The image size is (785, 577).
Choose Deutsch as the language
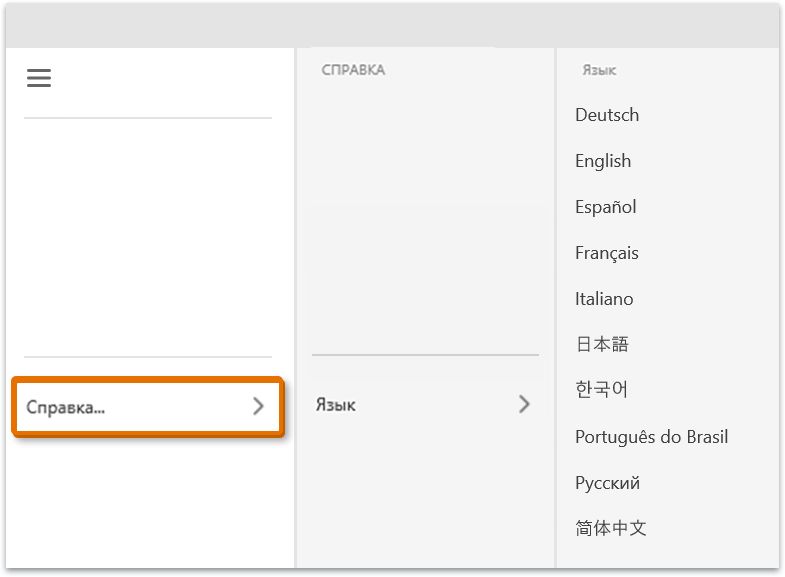pyautogui.click(x=607, y=115)
